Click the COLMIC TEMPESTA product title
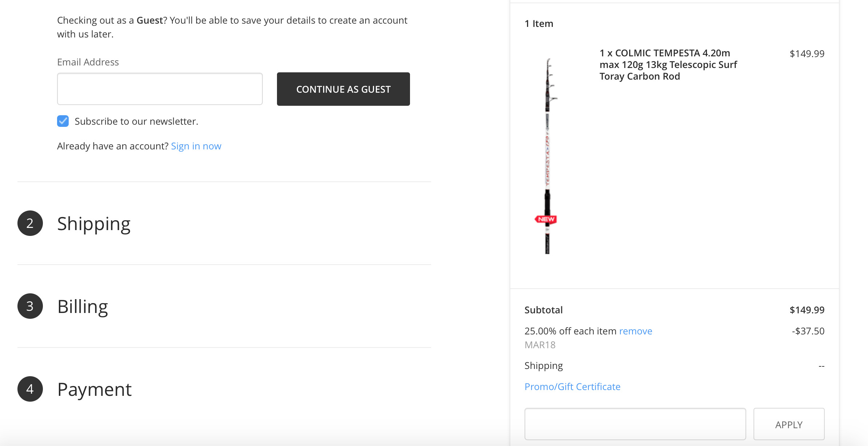The width and height of the screenshot is (868, 446). click(668, 65)
